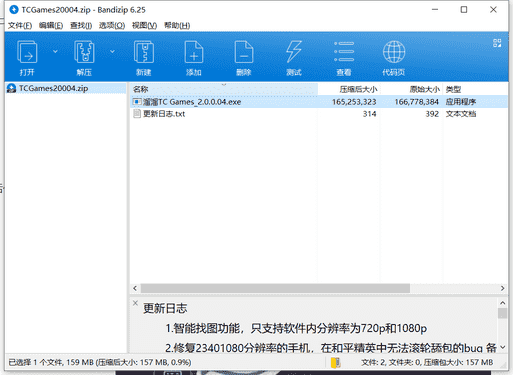The height and width of the screenshot is (375, 513).
Task: Close the 更新日志 preview pane
Action: point(135,303)
